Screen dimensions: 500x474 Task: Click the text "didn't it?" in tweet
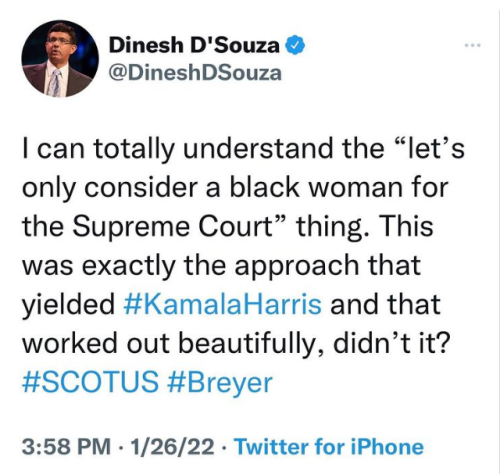[392, 343]
